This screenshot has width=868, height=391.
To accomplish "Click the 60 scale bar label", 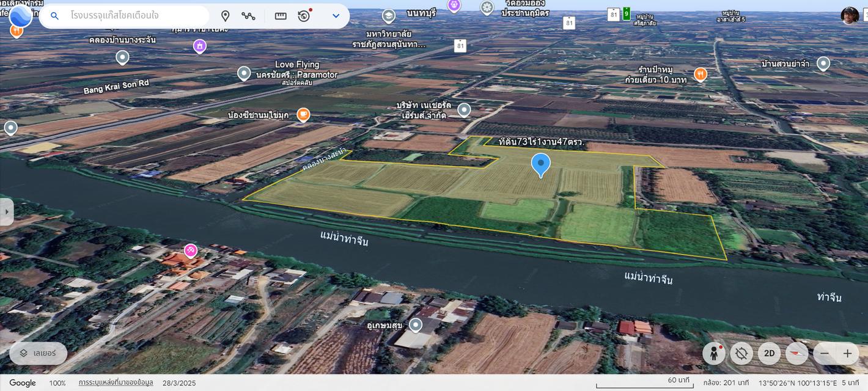I will (678, 380).
